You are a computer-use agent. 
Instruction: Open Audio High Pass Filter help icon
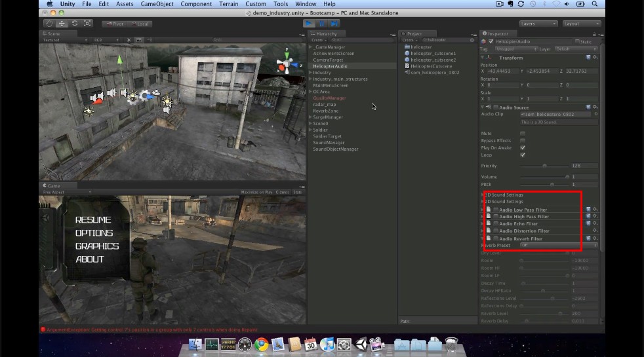[588, 216]
